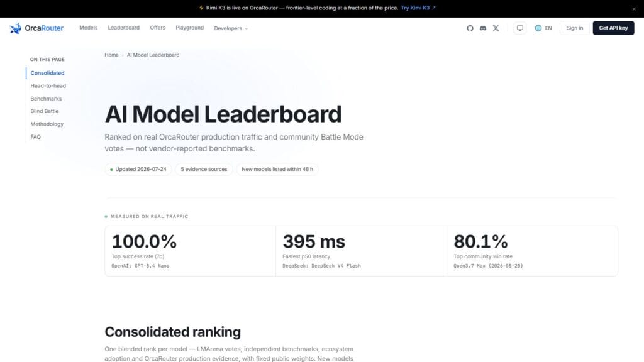Jump to the Head-to-head section

(48, 85)
